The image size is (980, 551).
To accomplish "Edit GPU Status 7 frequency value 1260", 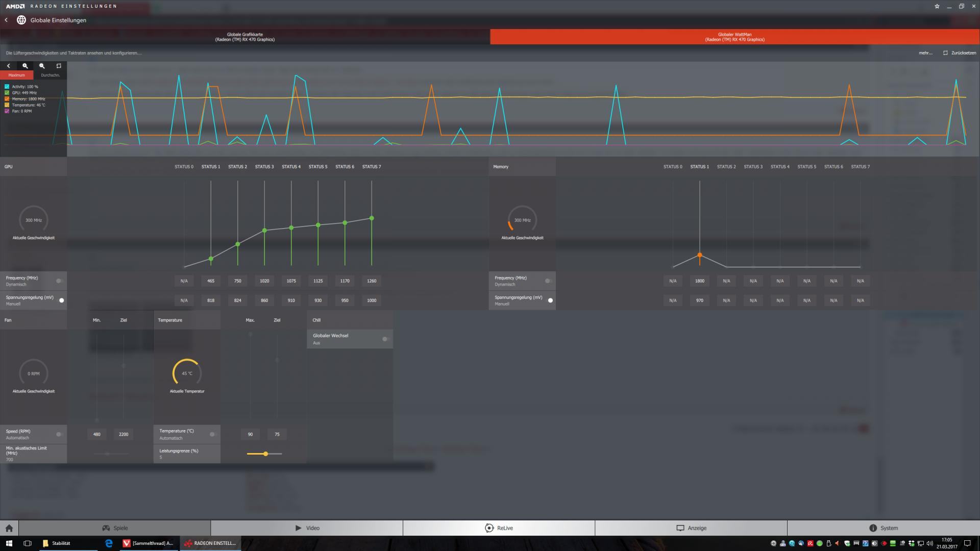I will click(372, 281).
